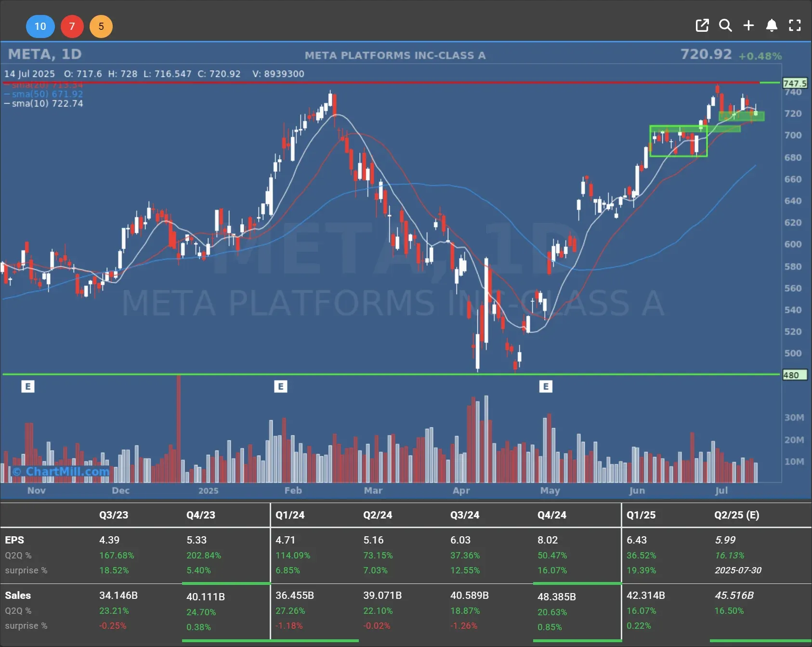Click the estimated sales 45.516B

point(734,595)
